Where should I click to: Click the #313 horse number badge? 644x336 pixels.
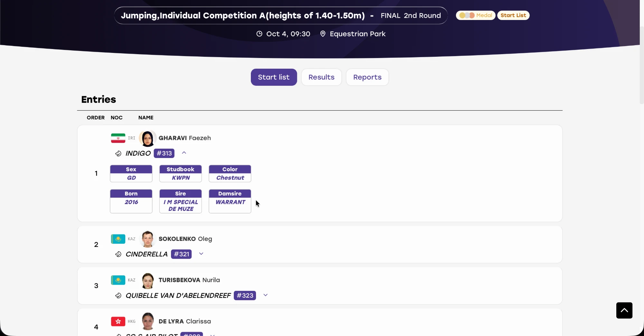(164, 153)
